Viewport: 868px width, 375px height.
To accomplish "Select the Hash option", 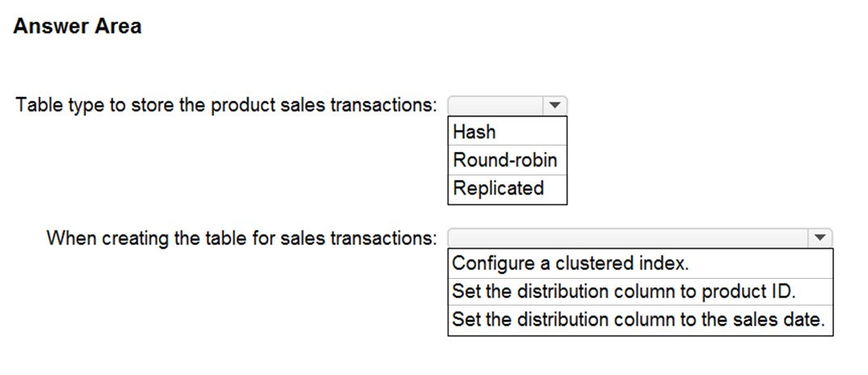I will 474,132.
